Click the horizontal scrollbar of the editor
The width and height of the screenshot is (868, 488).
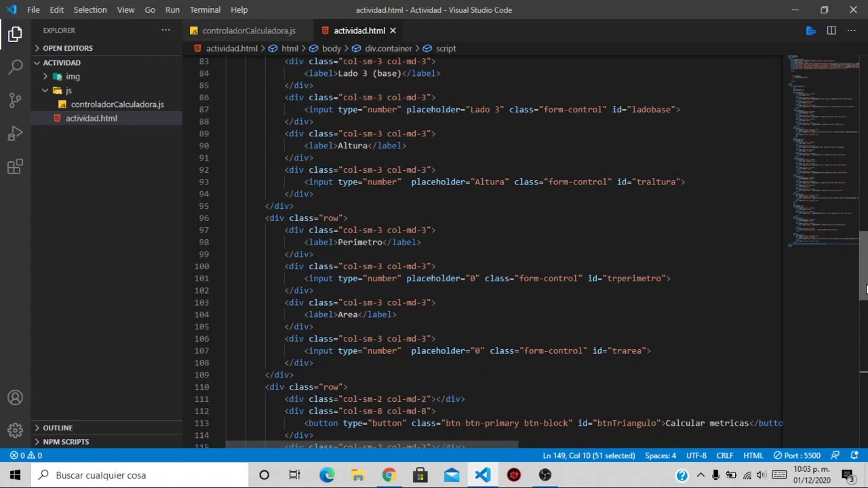(372, 445)
